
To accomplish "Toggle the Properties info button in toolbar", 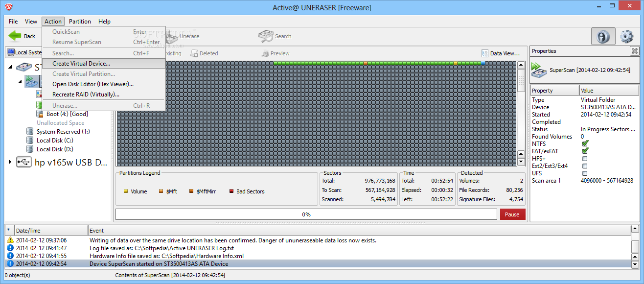I will pyautogui.click(x=603, y=37).
